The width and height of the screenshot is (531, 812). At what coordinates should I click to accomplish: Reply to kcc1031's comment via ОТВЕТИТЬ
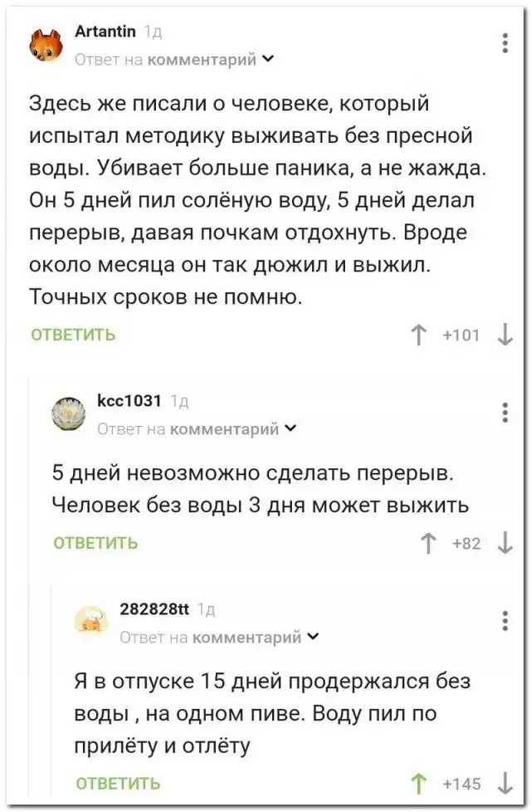tap(95, 544)
